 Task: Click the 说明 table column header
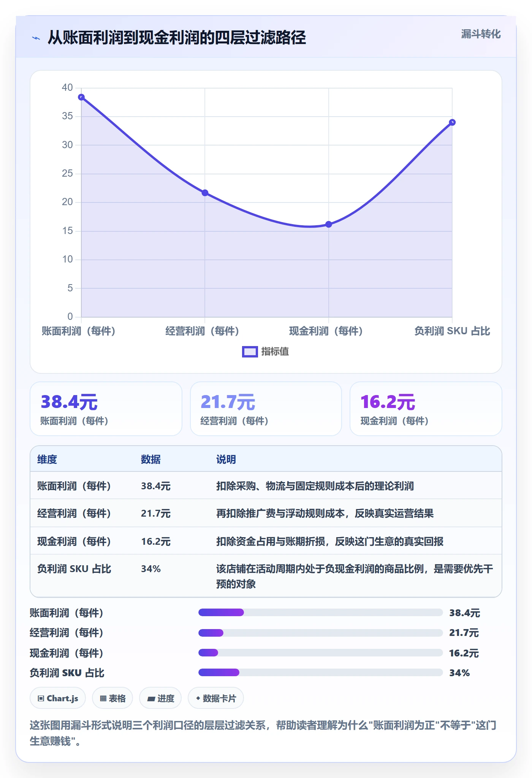(226, 459)
